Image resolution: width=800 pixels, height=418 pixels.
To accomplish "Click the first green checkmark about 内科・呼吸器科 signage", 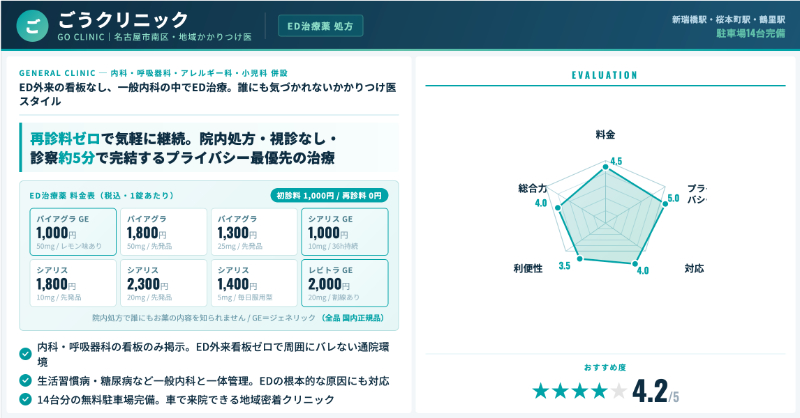I will [x=26, y=353].
